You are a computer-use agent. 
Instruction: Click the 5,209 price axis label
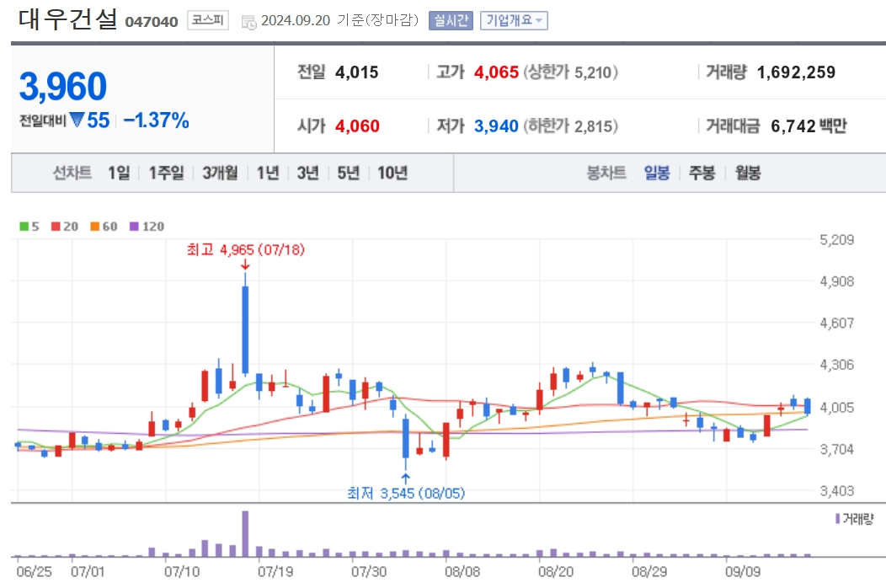tap(837, 240)
